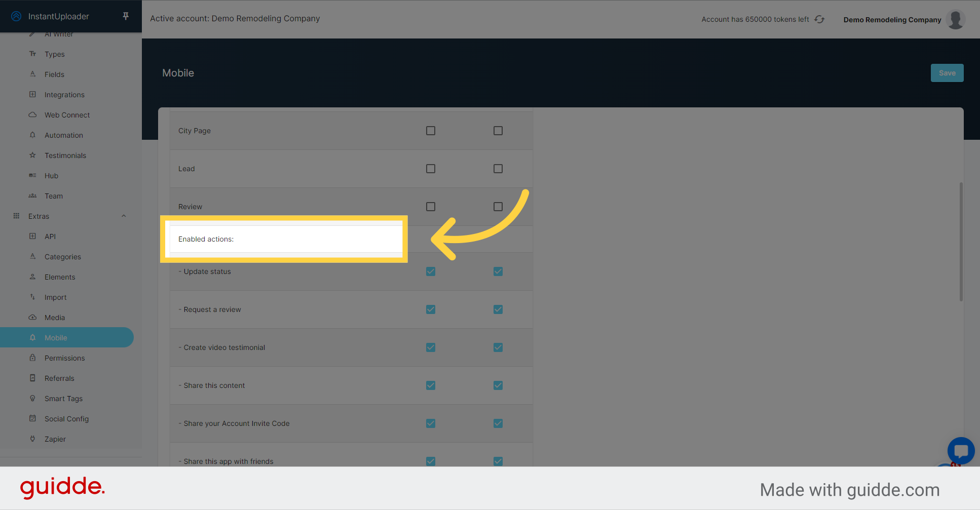Click the Web Connect cloud icon
The height and width of the screenshot is (510, 980).
32,114
